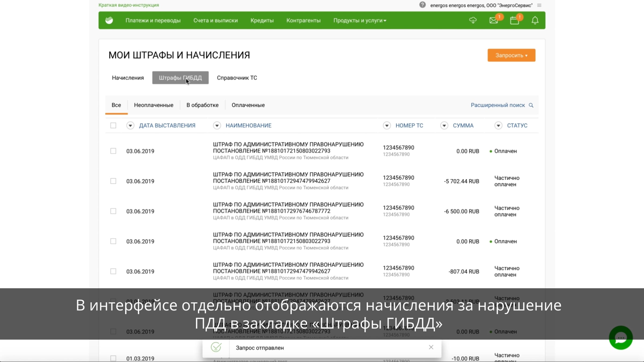Open the Статус column sort dropdown
This screenshot has width=644, height=362.
(x=498, y=125)
